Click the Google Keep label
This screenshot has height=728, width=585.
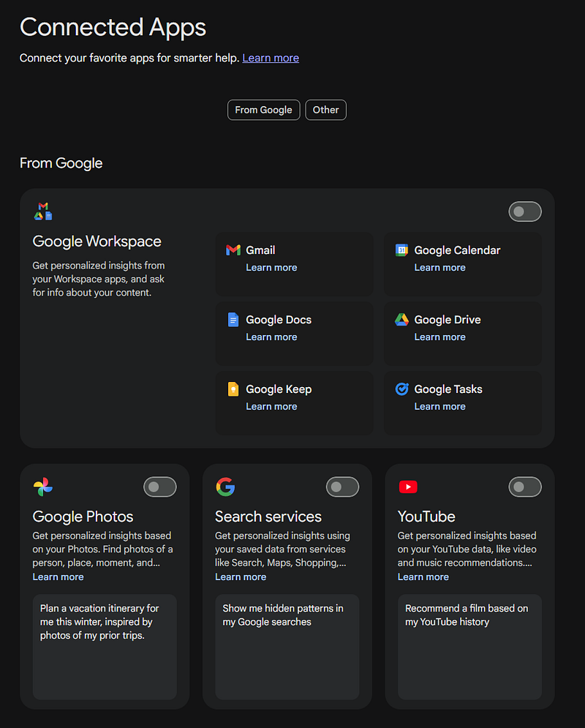pyautogui.click(x=279, y=389)
